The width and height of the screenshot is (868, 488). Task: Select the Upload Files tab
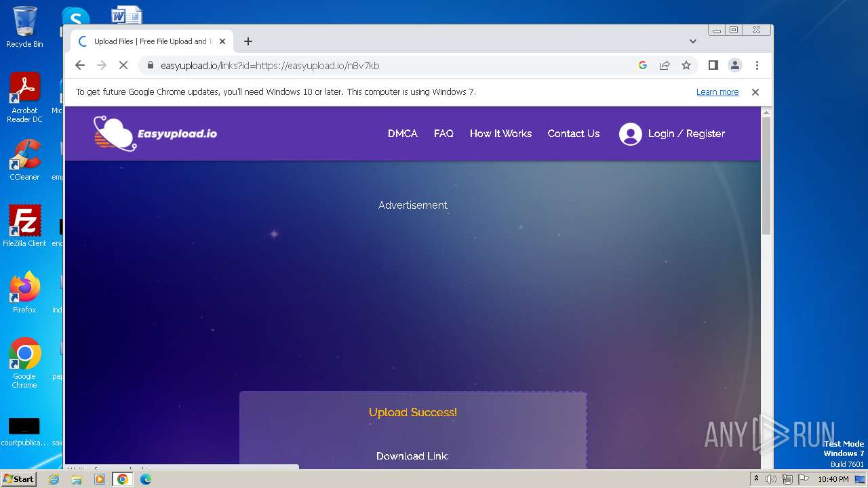(x=151, y=41)
